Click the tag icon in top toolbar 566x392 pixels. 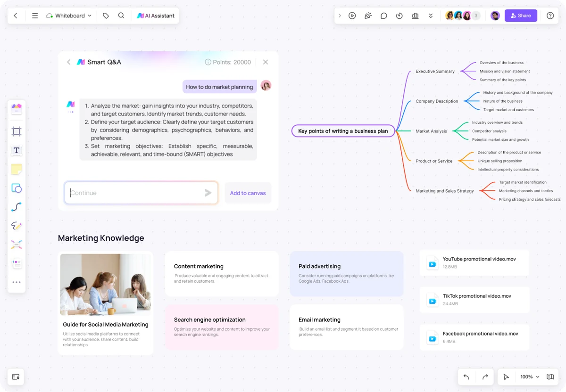tap(106, 16)
